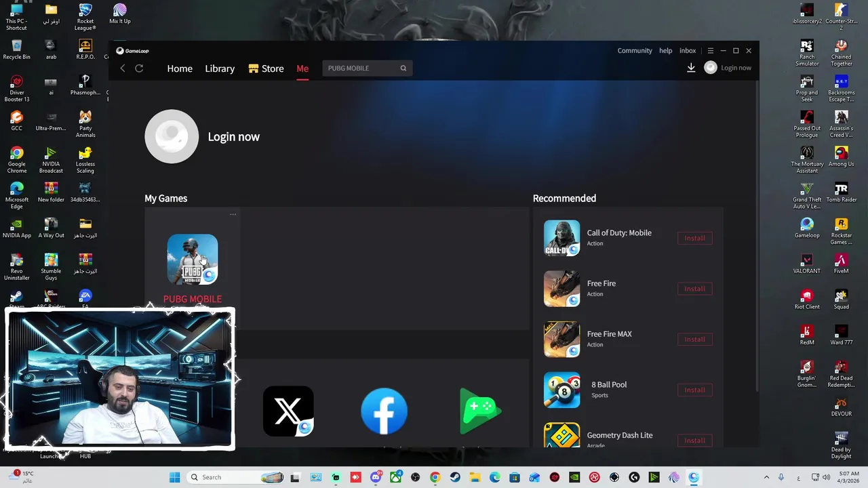Open the GameLoop hamburger menu
868x488 pixels.
point(710,51)
